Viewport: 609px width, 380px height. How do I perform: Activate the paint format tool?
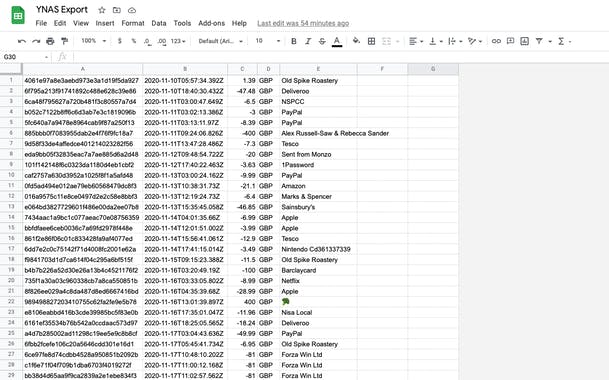(64, 41)
